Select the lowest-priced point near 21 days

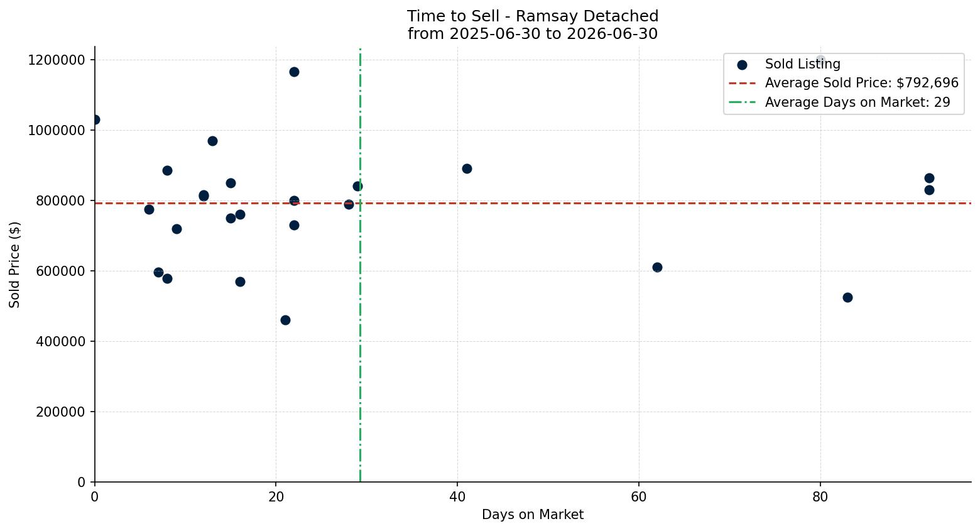point(285,320)
